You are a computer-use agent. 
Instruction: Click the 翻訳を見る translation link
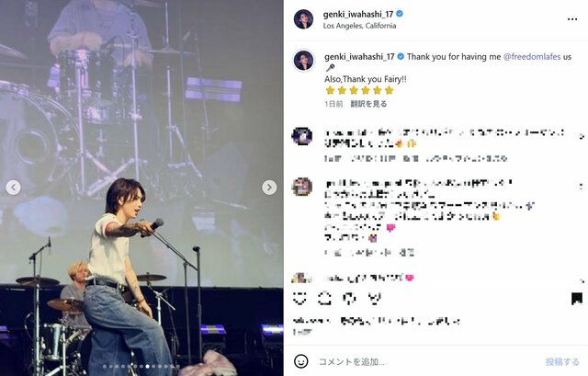tap(368, 104)
